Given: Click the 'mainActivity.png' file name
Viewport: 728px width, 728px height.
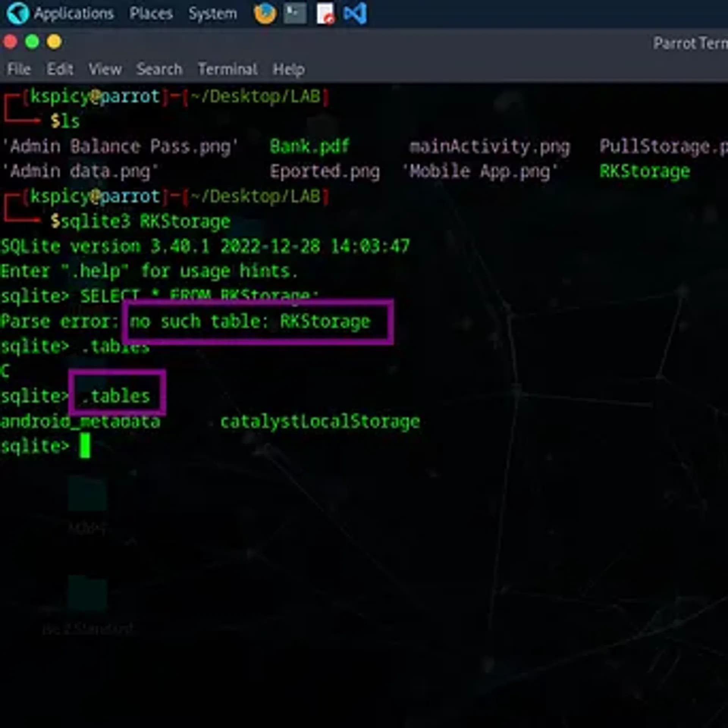Looking at the screenshot, I should pyautogui.click(x=490, y=147).
